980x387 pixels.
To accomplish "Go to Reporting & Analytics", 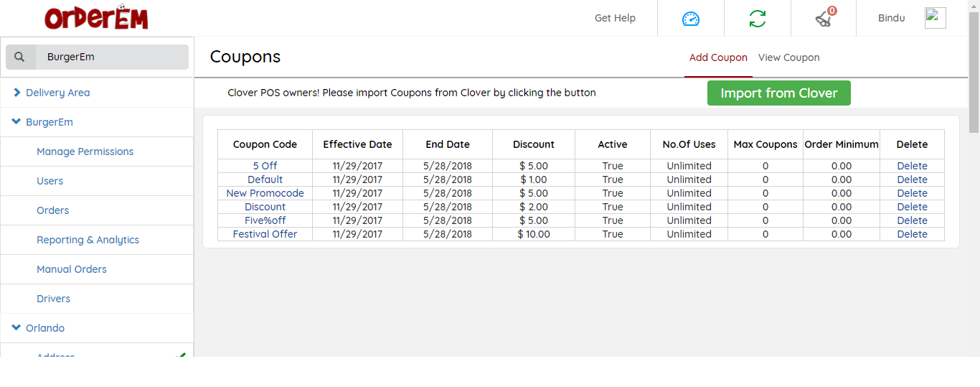I will tap(88, 240).
